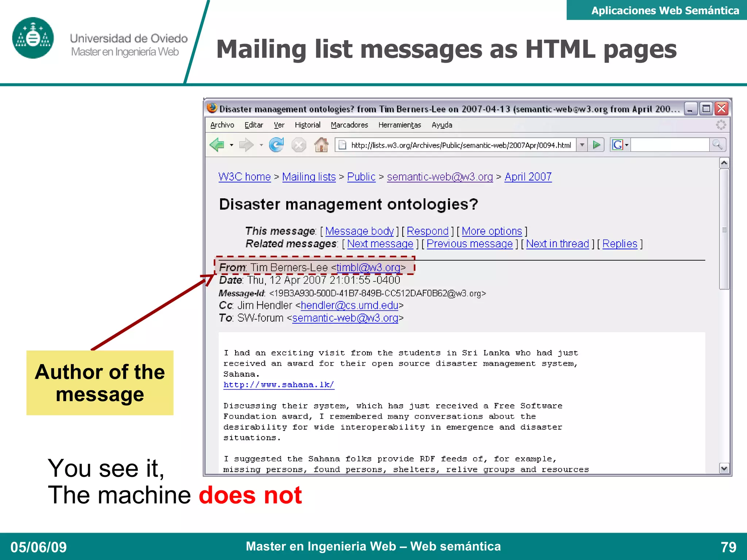Open the back history dropdown arrow
Screen dimensions: 747x560
232,145
